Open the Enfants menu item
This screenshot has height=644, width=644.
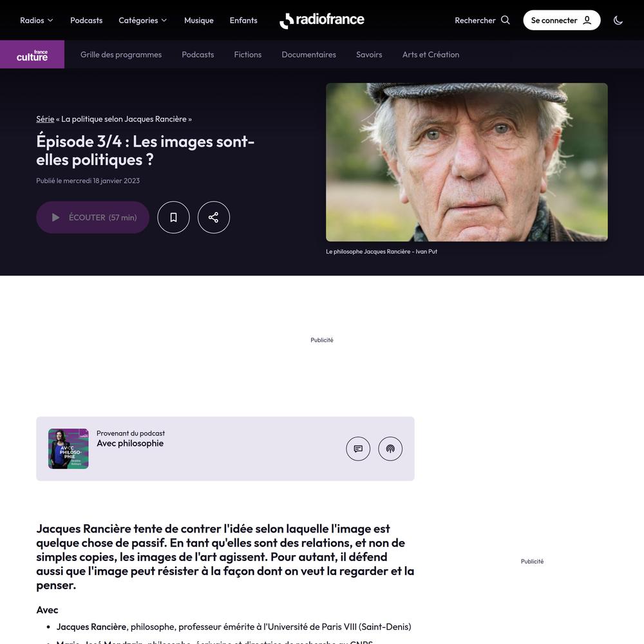pos(243,20)
